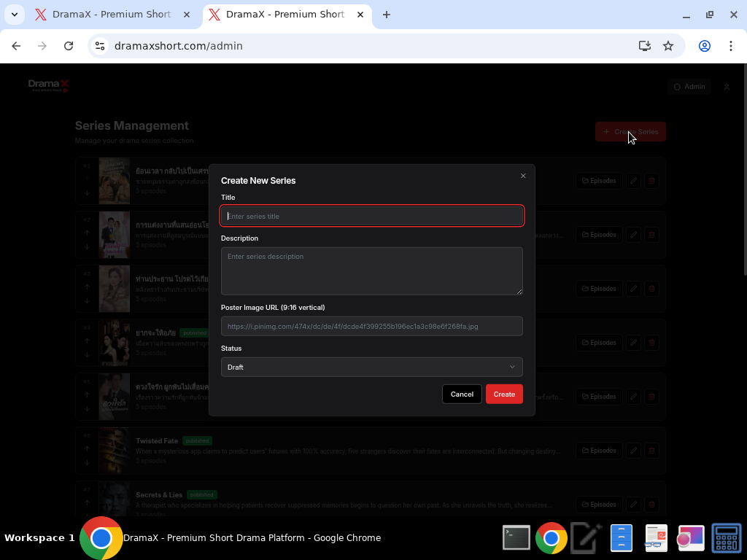Image resolution: width=747 pixels, height=560 pixels.
Task: Click the trash delete icon for Secrets & Lies
Action: 651,504
